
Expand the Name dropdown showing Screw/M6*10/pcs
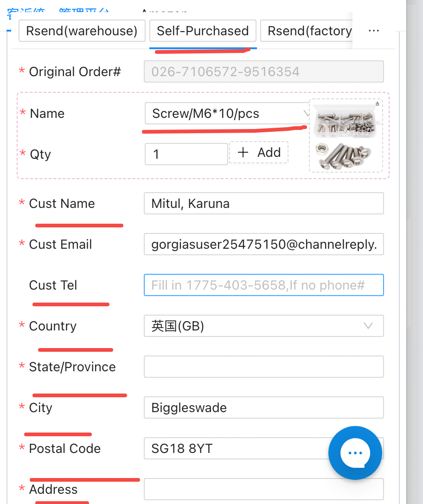pyautogui.click(x=227, y=113)
